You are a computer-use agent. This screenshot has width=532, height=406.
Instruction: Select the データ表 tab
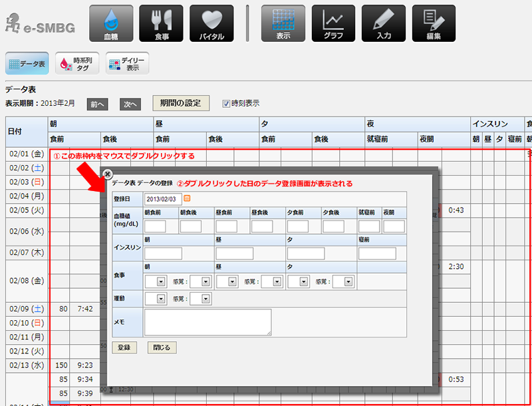coord(27,64)
